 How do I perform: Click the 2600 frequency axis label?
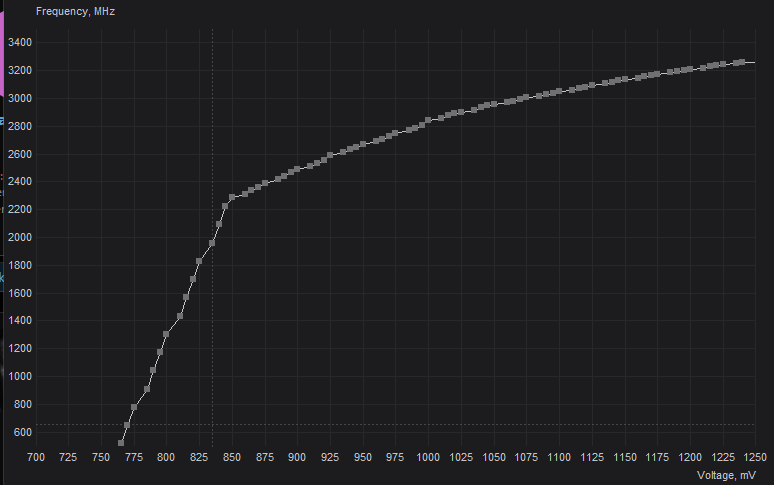20,154
